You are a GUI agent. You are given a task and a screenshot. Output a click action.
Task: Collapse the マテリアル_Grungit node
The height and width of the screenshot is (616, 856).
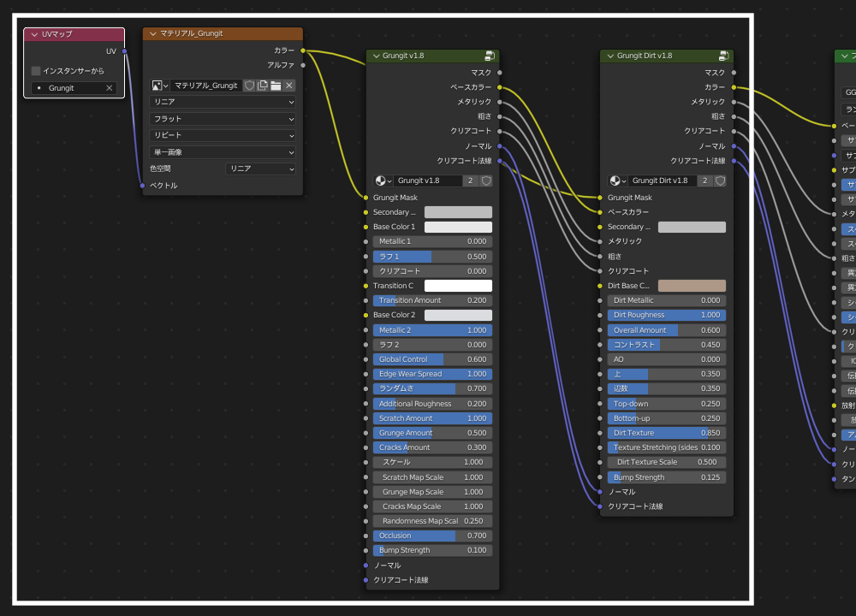(153, 34)
